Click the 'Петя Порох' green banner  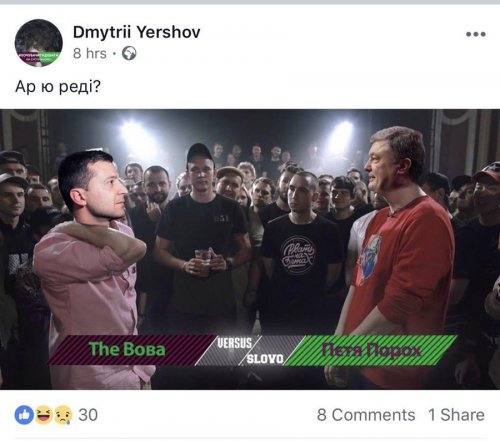point(371,350)
